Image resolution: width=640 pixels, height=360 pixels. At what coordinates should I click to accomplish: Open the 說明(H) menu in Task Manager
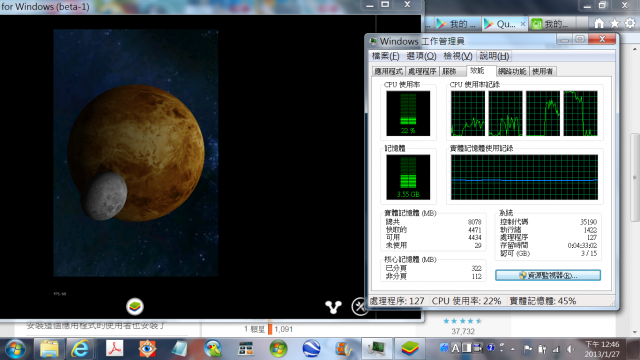(x=494, y=56)
